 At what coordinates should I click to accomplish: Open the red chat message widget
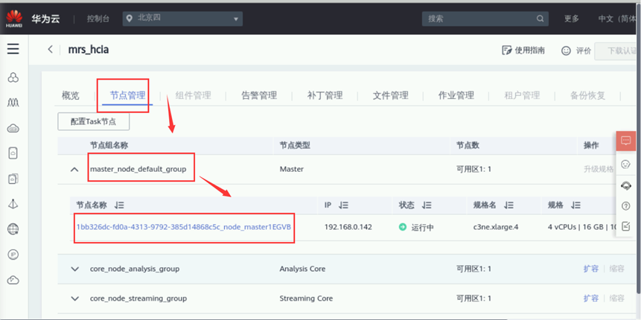(x=625, y=141)
